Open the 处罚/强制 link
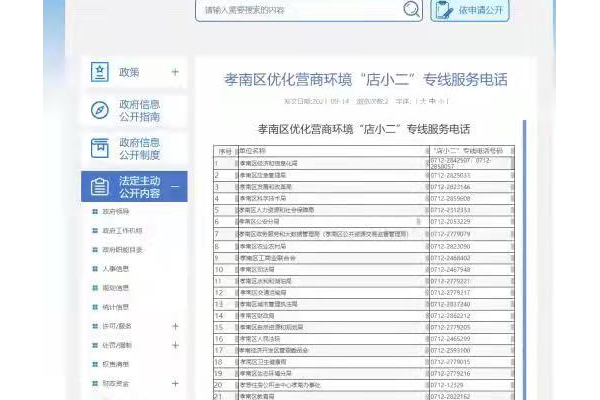Viewport: 600px width, 400px height. pos(117,345)
